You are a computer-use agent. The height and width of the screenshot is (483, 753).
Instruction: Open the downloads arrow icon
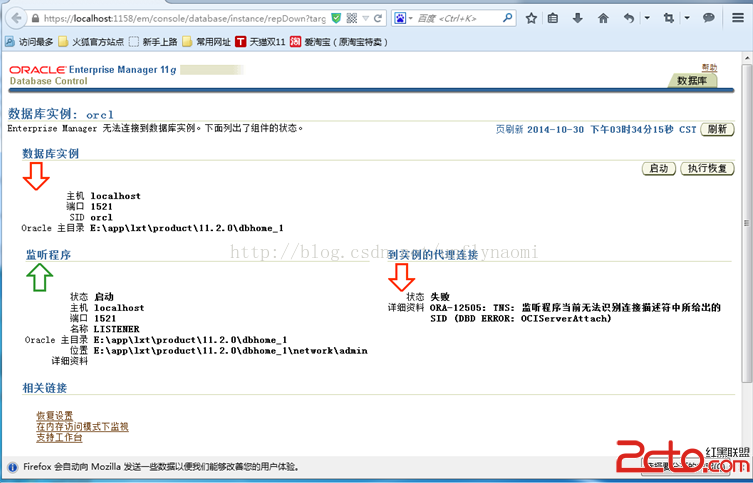578,18
